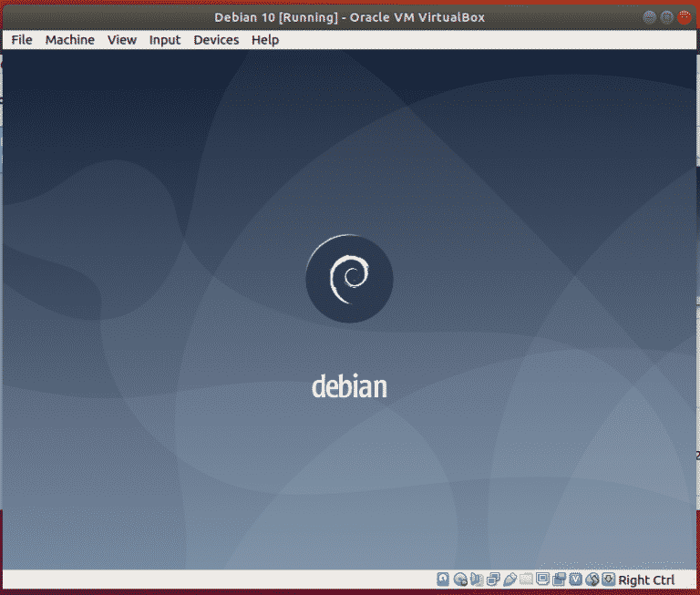Minimize the Debian 10 VirtualBox window

(649, 17)
